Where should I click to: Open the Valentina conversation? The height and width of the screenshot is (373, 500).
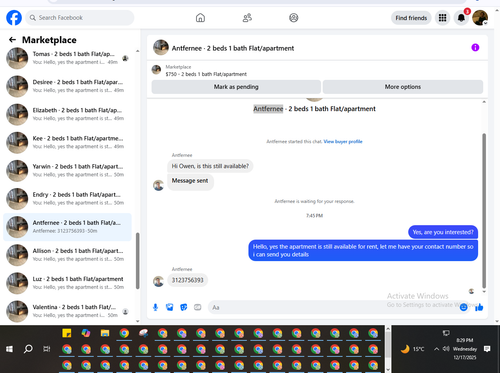pos(67,311)
